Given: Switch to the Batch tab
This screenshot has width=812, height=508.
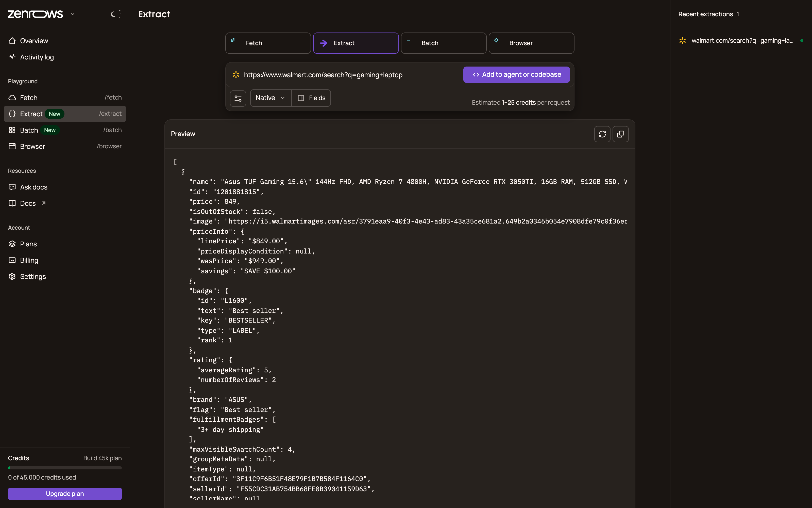Looking at the screenshot, I should 444,43.
